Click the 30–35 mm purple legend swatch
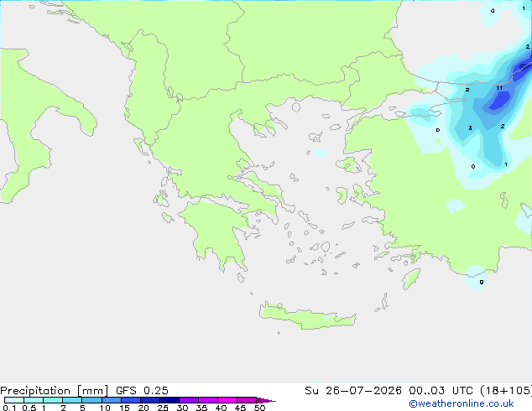The width and height of the screenshot is (532, 411). click(x=189, y=400)
